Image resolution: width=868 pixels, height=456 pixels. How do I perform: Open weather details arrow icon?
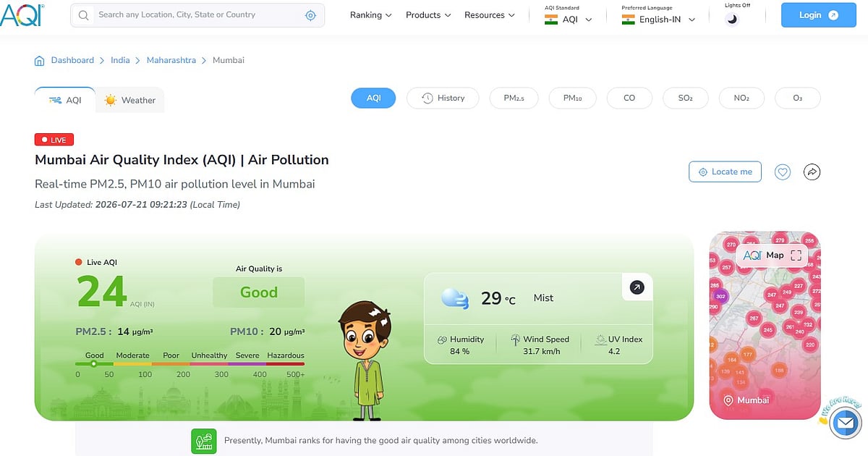[637, 287]
